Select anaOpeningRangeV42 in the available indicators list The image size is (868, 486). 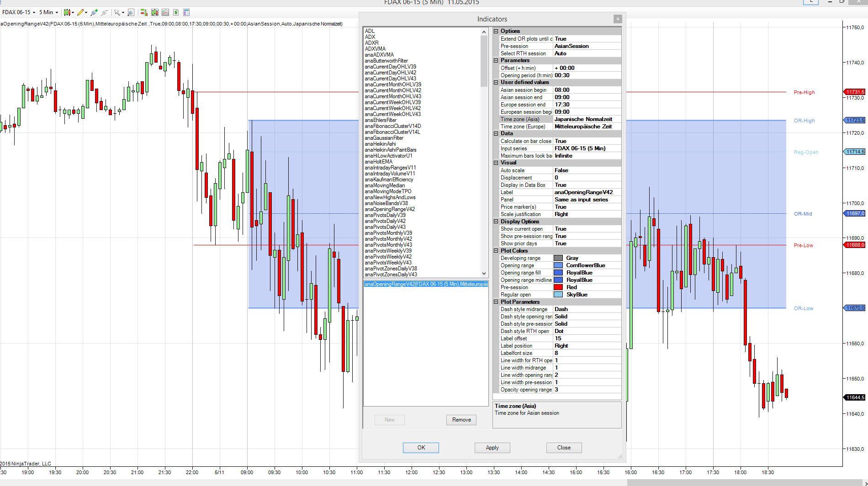click(x=390, y=209)
